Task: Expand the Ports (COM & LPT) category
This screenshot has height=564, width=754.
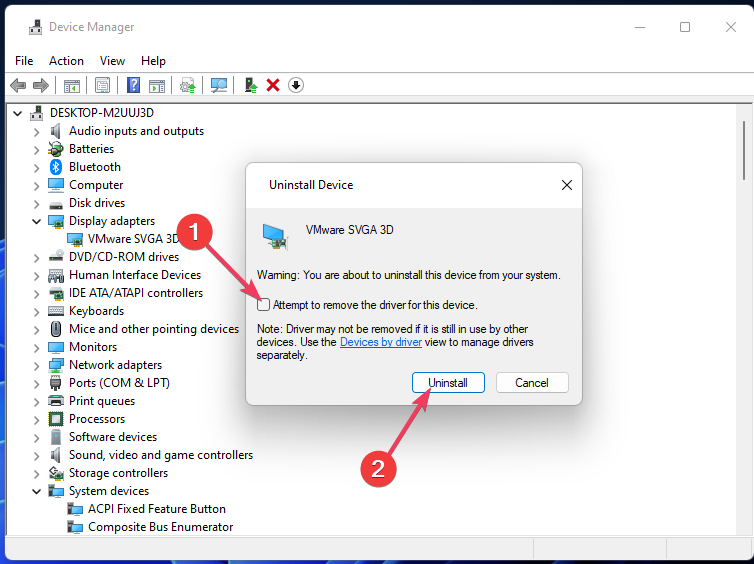Action: click(37, 383)
